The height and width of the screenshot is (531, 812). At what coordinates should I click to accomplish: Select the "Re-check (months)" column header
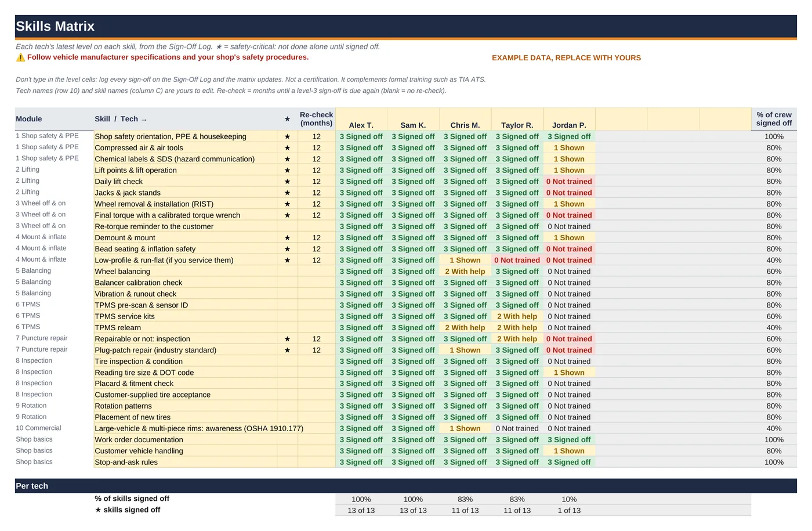point(316,119)
